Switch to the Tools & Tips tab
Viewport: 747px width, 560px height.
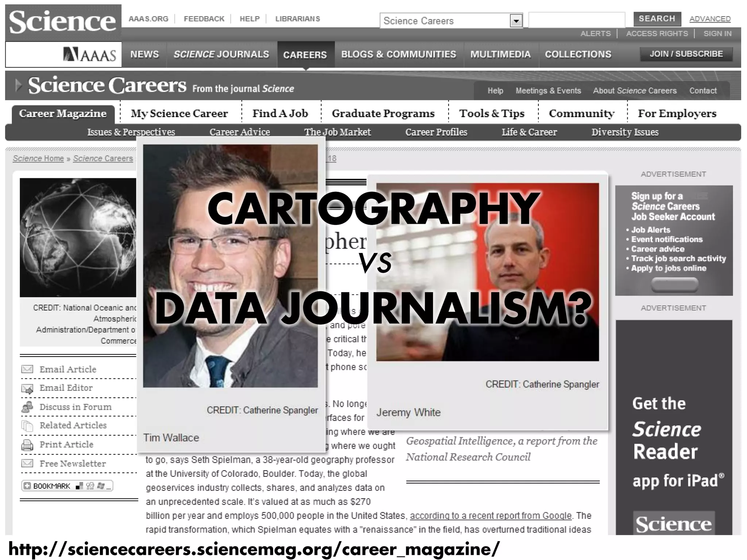pos(492,114)
